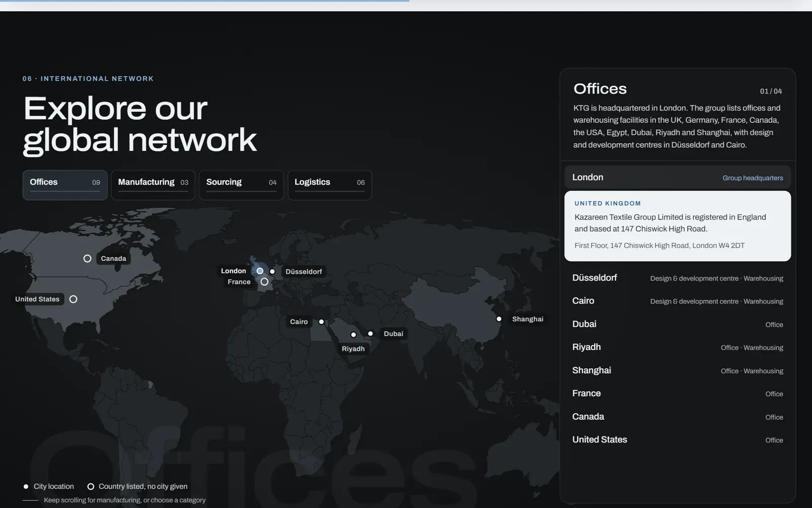
Task: Click the Country listed legend ring
Action: tap(91, 487)
